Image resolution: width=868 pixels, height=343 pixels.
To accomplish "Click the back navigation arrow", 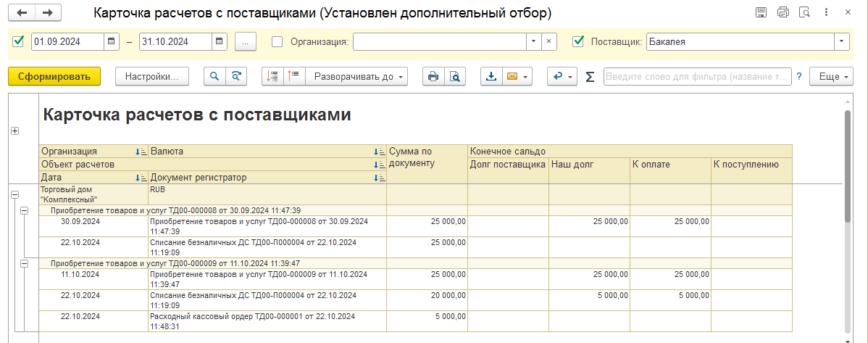I will click(26, 12).
